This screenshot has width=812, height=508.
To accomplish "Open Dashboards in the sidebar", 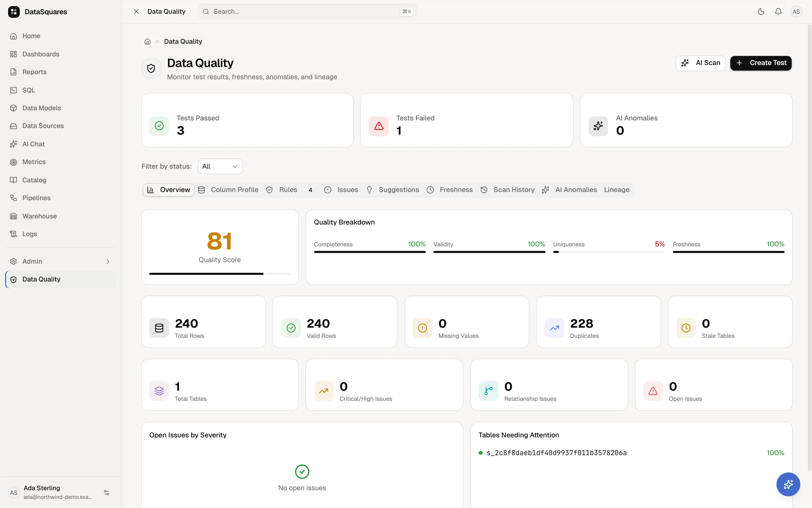I will [x=60, y=54].
